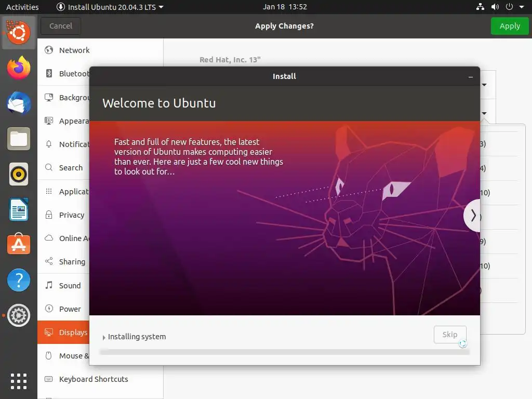The image size is (532, 399).
Task: Open system menu dropdown arrow
Action: coord(522,7)
